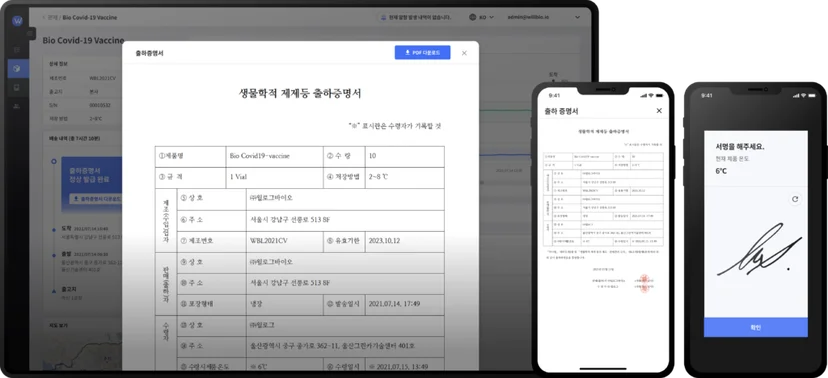Click the top circle marker of delivery timeline
The width and height of the screenshot is (828, 378).
pos(53,161)
